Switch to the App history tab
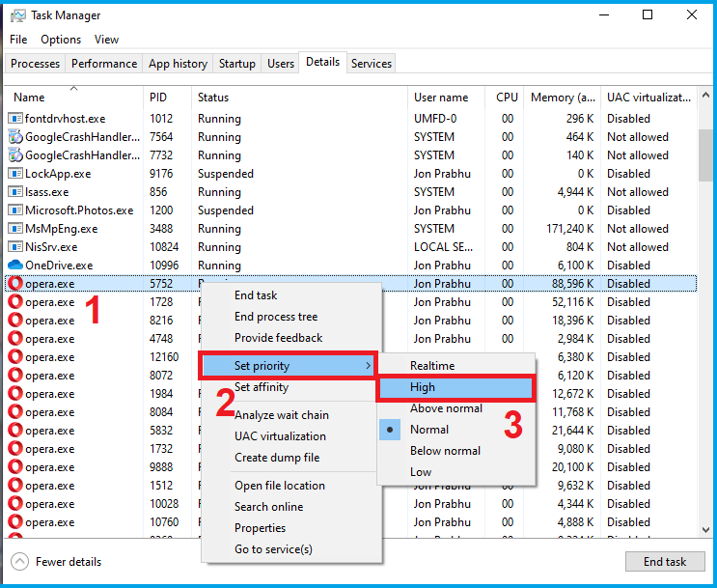 tap(178, 64)
